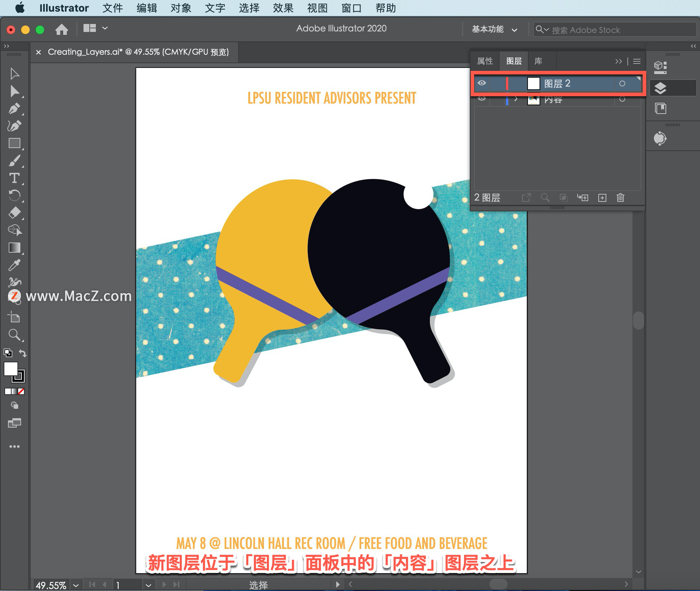This screenshot has width=700, height=591.
Task: Select the Type tool
Action: coord(14,178)
